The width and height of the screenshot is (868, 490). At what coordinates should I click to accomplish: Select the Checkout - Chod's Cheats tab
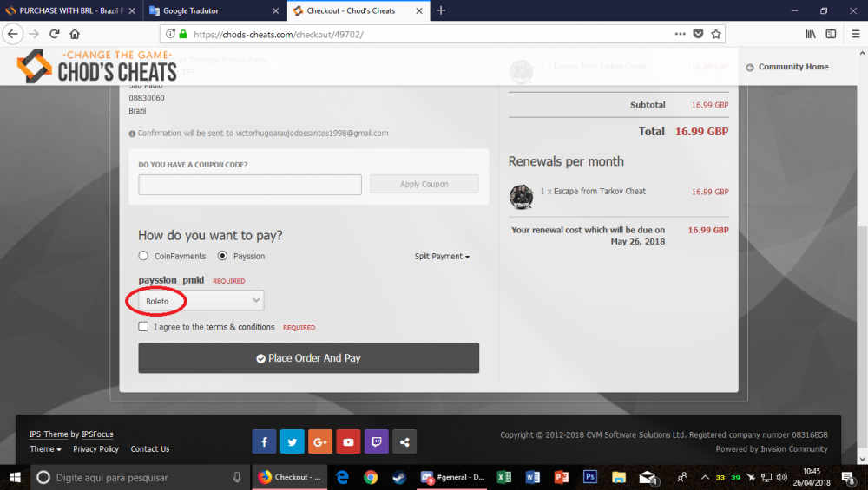click(x=358, y=10)
